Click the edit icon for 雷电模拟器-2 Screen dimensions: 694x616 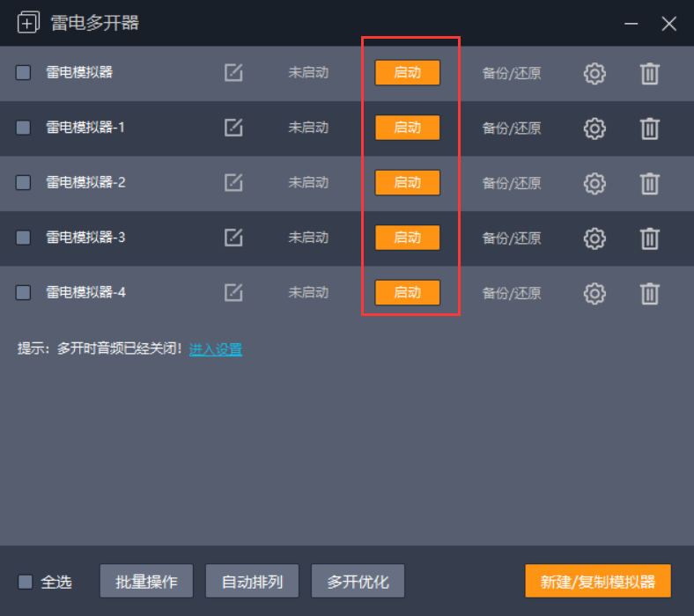pyautogui.click(x=233, y=182)
